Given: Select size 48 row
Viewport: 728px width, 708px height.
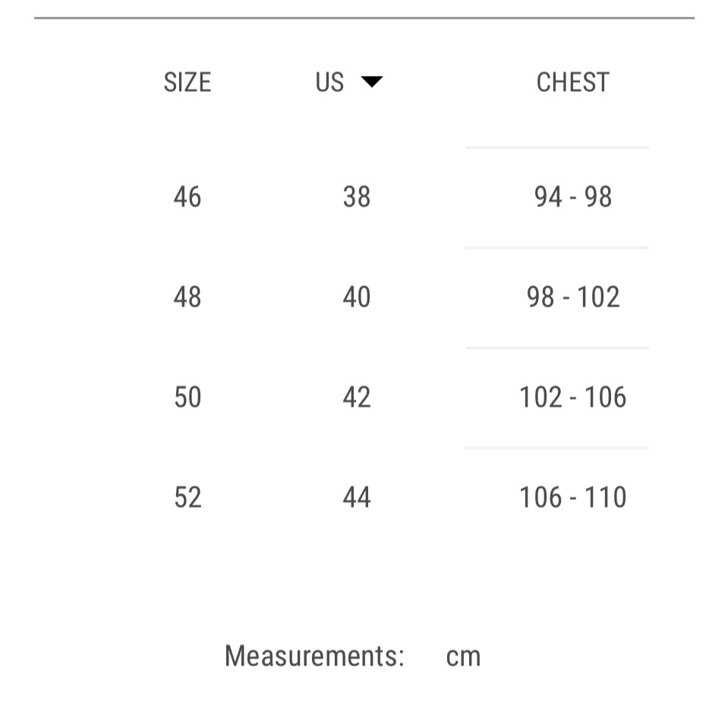Looking at the screenshot, I should click(186, 297).
